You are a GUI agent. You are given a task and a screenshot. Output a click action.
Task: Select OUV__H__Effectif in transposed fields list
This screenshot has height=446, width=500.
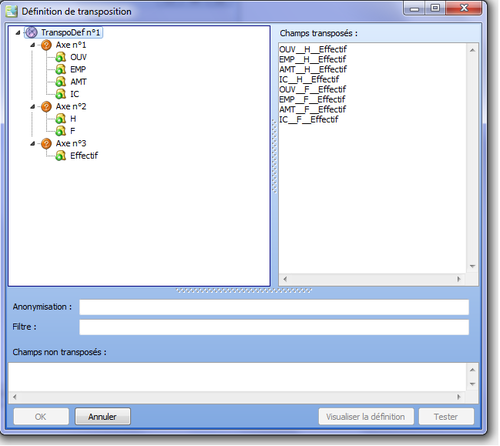[313, 49]
